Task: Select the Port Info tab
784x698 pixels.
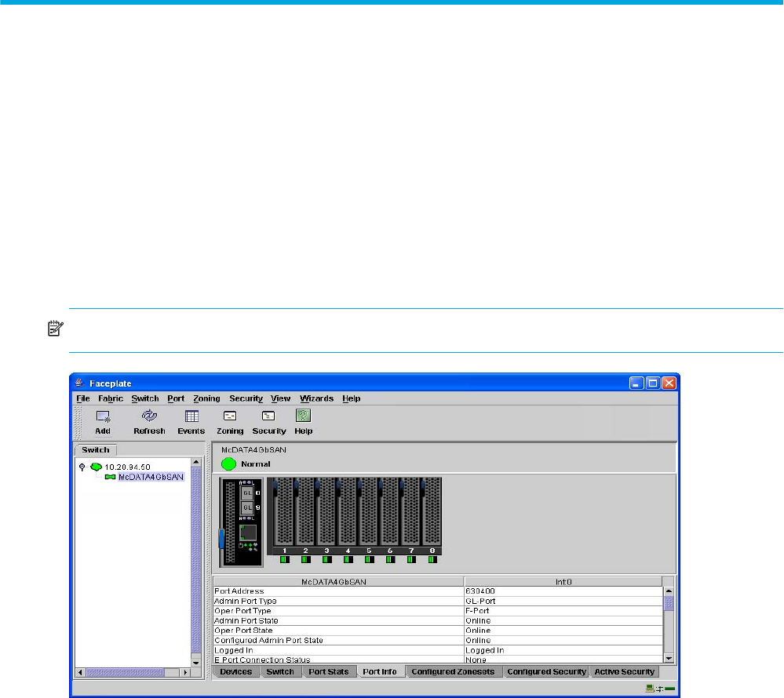Action: [380, 671]
